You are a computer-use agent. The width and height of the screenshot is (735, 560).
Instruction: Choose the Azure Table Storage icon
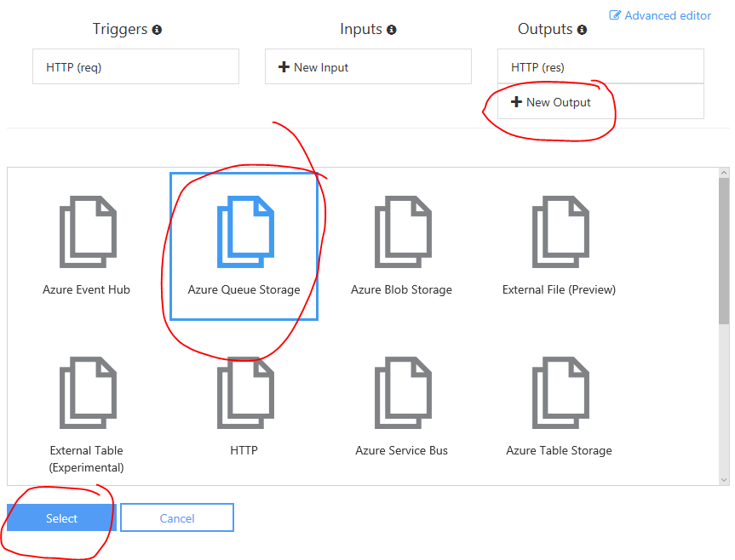click(560, 393)
